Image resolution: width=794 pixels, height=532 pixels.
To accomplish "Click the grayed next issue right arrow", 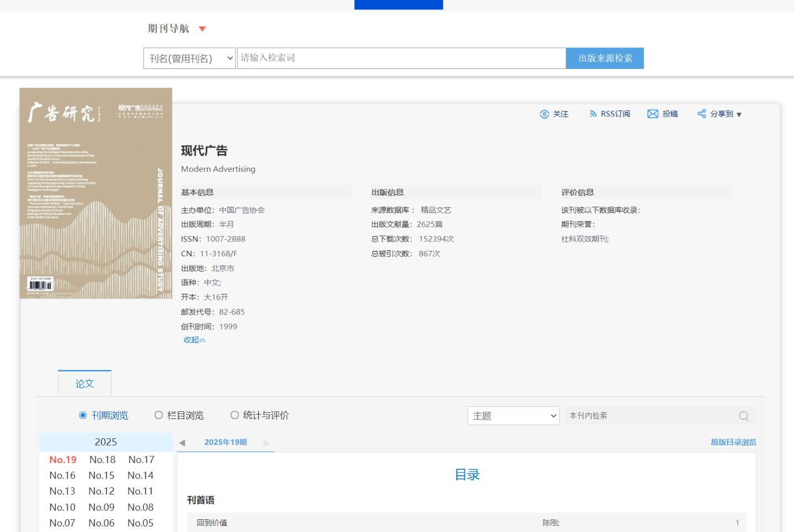I will [267, 443].
